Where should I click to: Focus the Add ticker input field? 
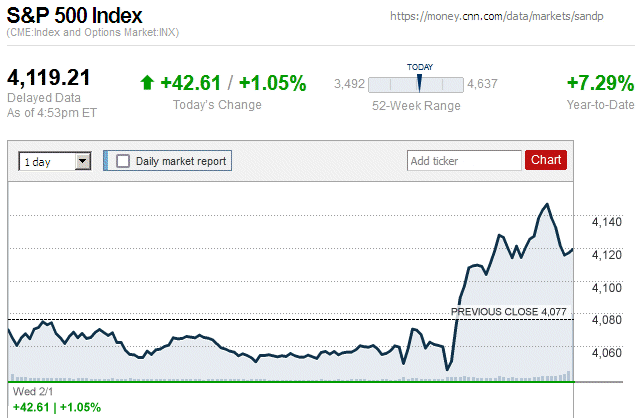tap(463, 160)
